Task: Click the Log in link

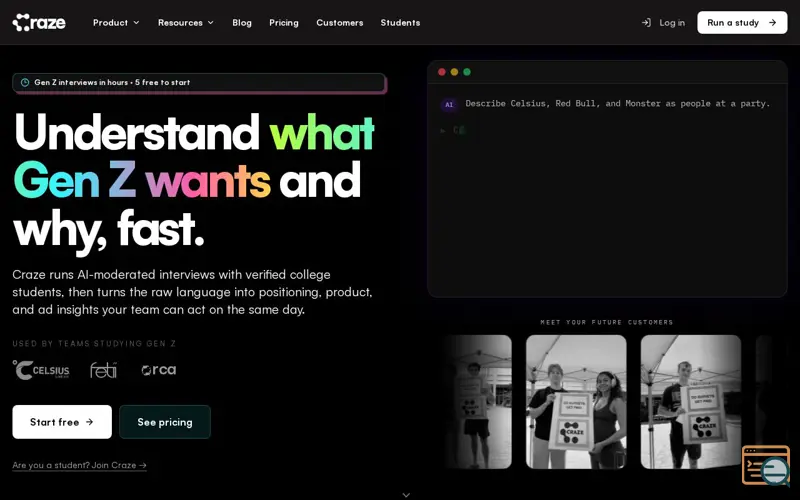Action: 663,22
